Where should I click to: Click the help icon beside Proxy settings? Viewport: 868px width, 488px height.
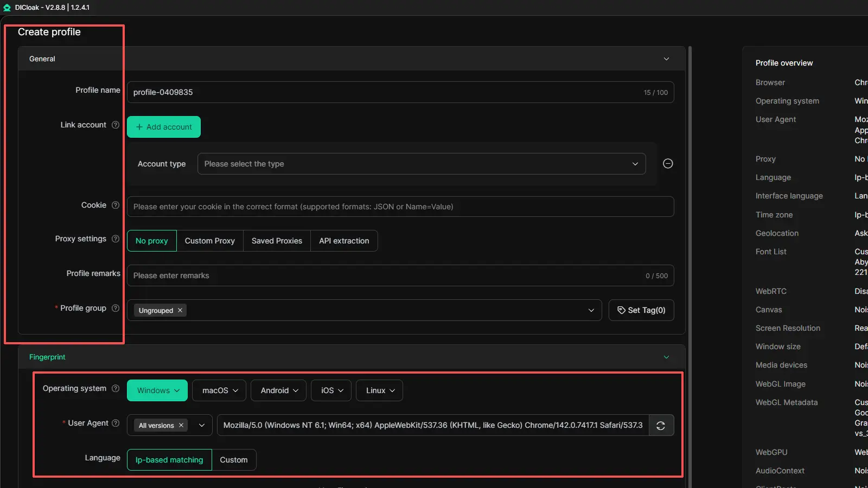(116, 239)
